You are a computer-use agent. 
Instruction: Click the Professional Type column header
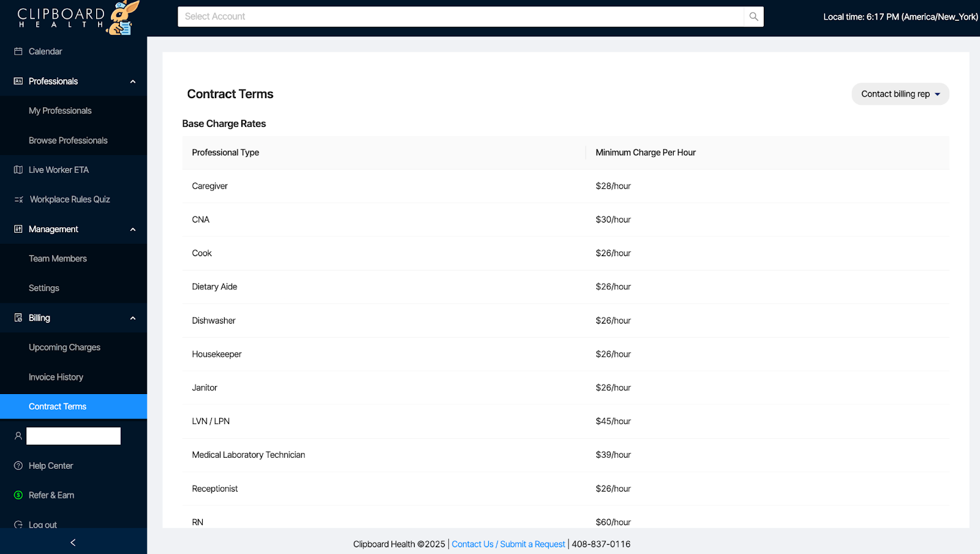click(x=225, y=153)
